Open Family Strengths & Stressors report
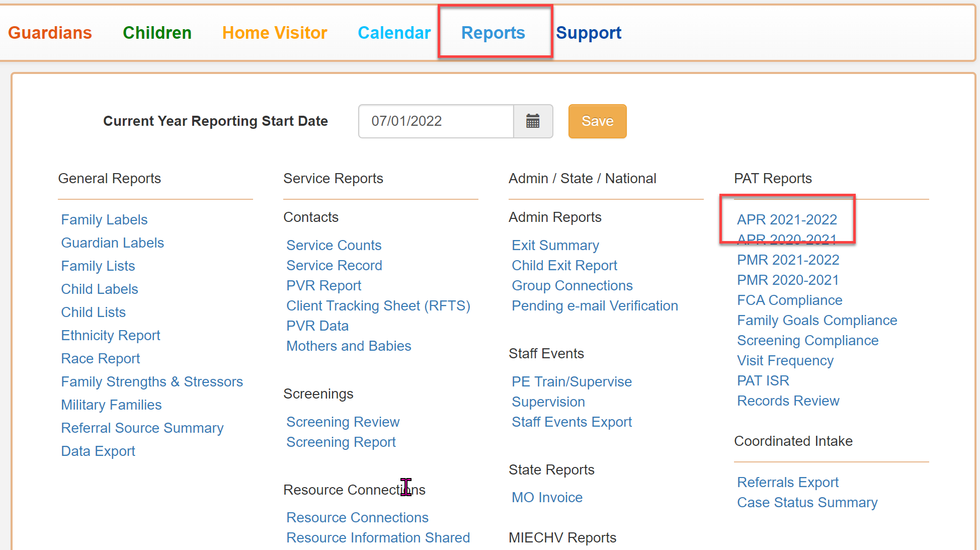This screenshot has height=550, width=980. pos(152,382)
